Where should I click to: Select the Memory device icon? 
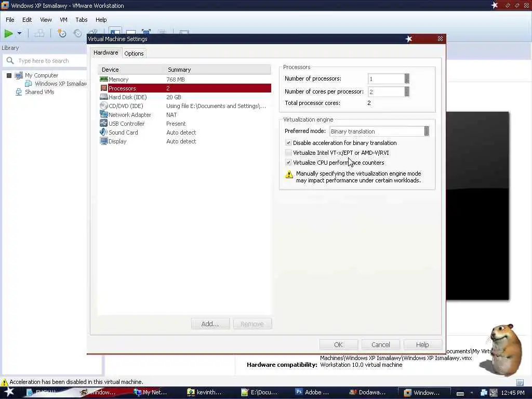tap(103, 79)
